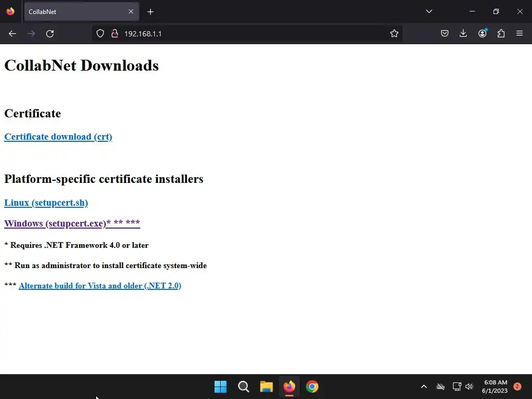The image size is (532, 399).
Task: Click the address bar showing 192.168.1.1
Action: (x=247, y=34)
